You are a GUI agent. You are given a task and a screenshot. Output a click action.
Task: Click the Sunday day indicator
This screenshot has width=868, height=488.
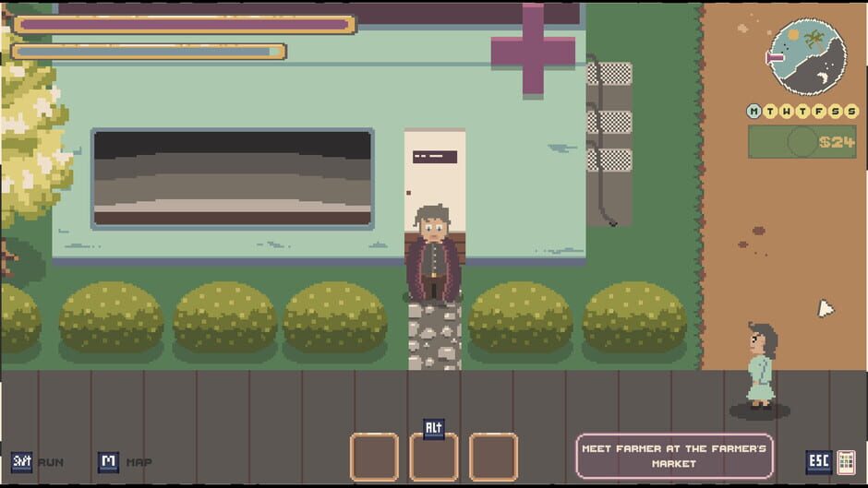851,112
